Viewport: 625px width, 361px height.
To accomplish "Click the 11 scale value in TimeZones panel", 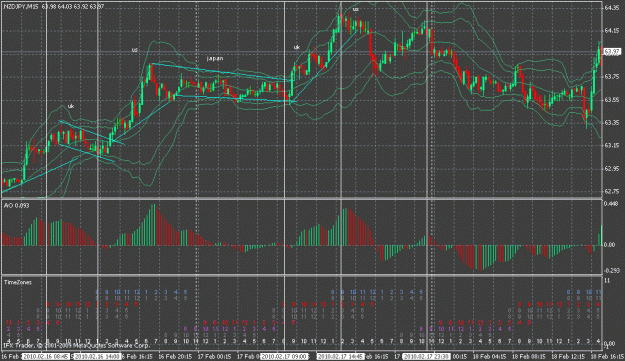I will 607,281.
